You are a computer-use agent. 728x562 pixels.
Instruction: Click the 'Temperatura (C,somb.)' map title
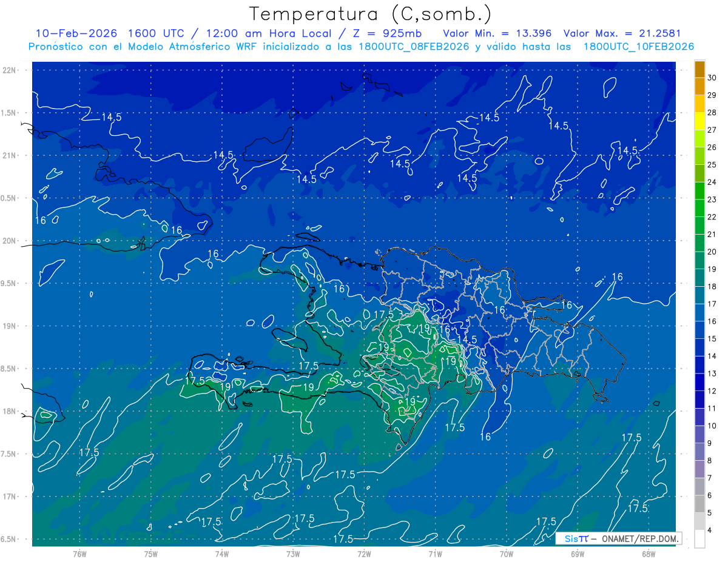(370, 14)
